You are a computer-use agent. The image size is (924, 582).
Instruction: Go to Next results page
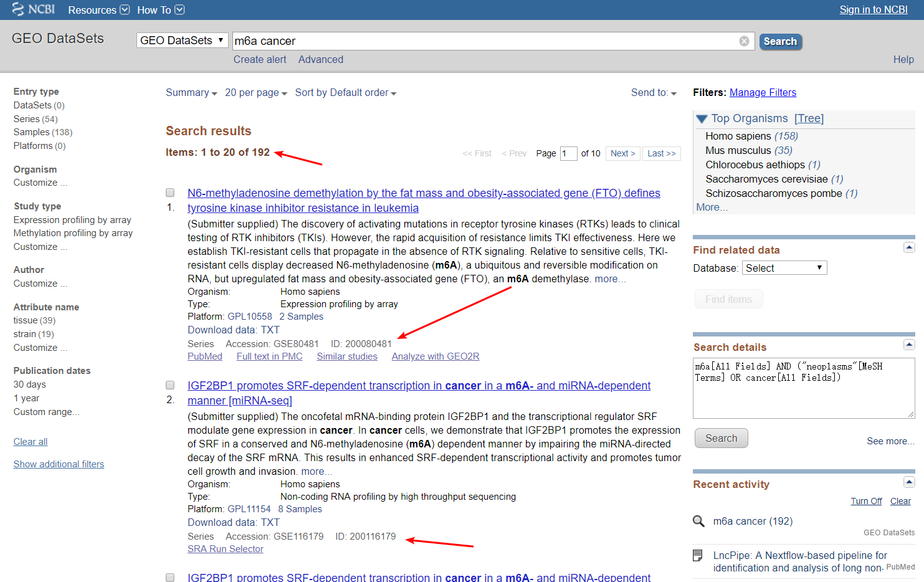pos(622,154)
